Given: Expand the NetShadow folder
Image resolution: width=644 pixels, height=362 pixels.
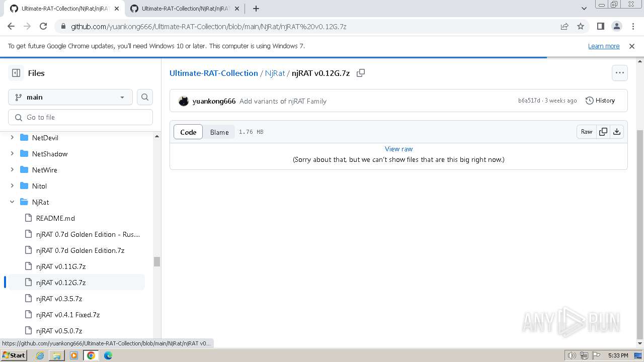Looking at the screenshot, I should (12, 153).
